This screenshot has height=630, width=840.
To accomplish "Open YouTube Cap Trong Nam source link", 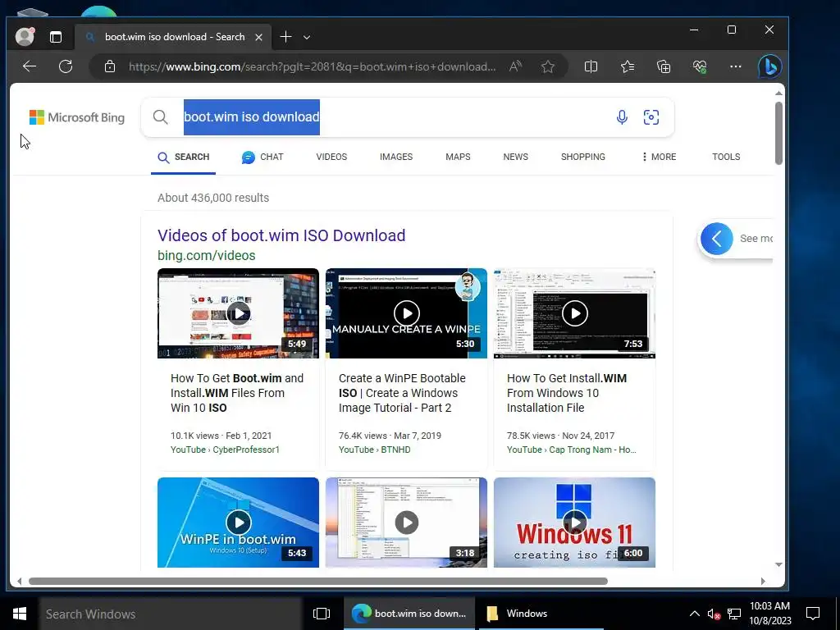I will [x=572, y=450].
